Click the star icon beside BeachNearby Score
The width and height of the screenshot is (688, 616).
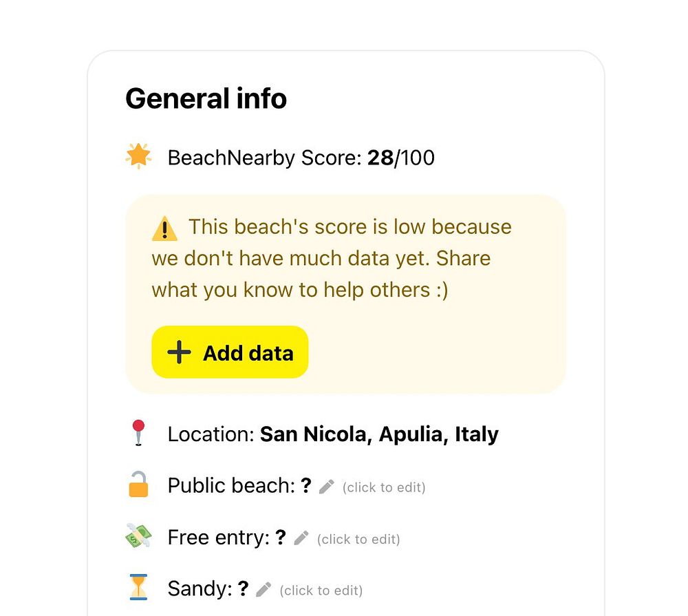pos(138,157)
